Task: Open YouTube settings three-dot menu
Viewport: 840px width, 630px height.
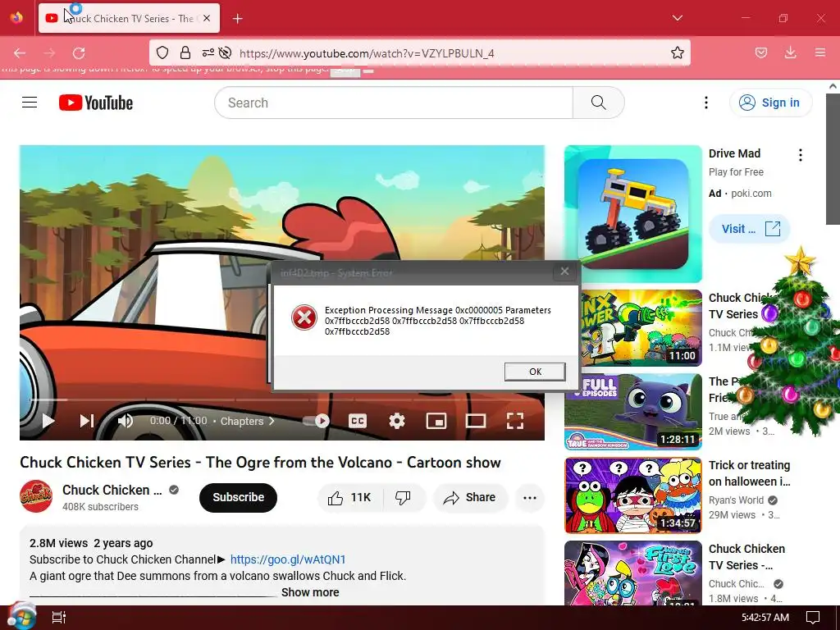Action: [706, 103]
